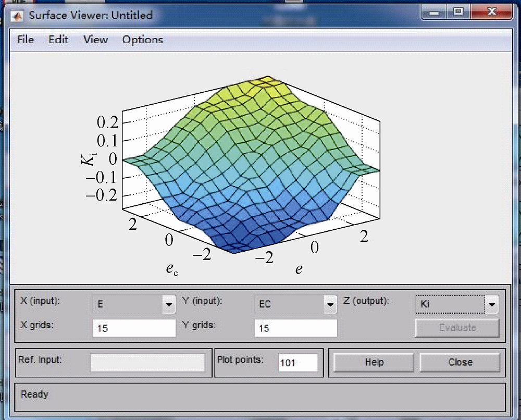This screenshot has height=420, width=521.
Task: Open the View menu
Action: 96,40
